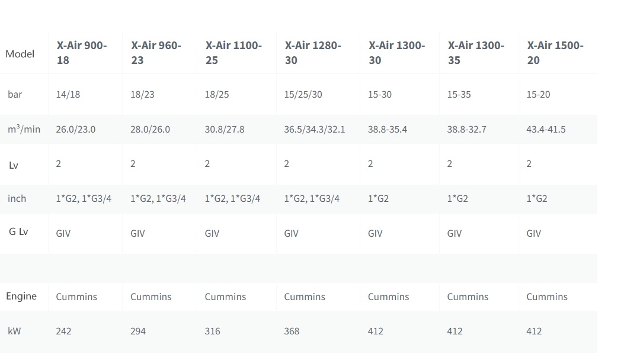
Task: Select the 36.5/34.3/32.1 flow value
Action: coord(314,129)
